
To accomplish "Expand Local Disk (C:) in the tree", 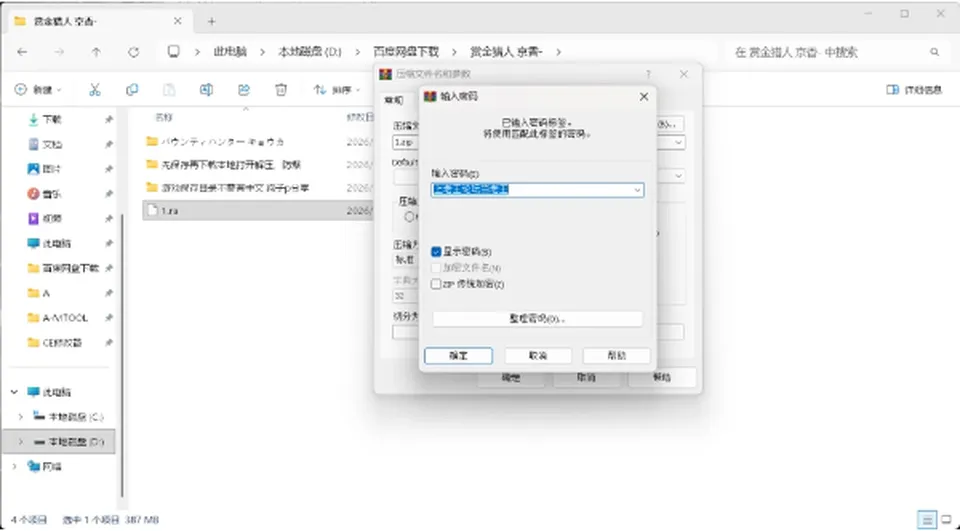I will pos(21,417).
